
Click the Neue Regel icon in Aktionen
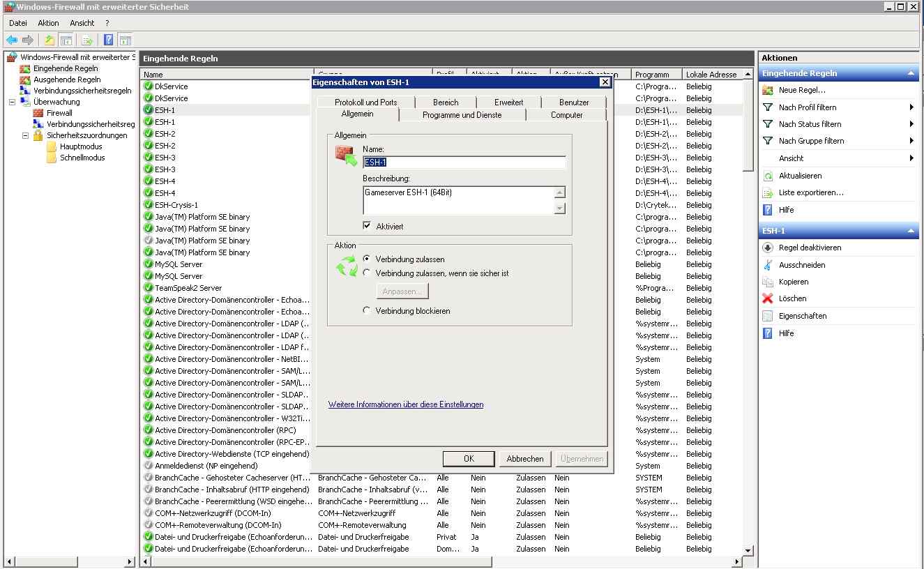pos(768,90)
